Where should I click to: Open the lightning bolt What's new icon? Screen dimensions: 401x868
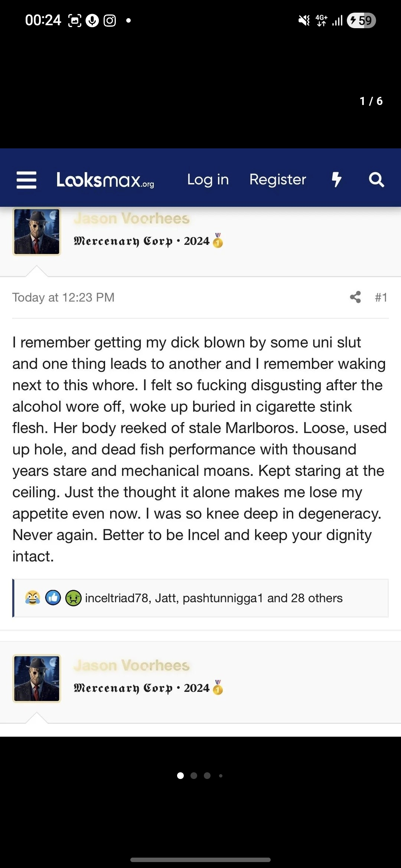click(x=336, y=180)
